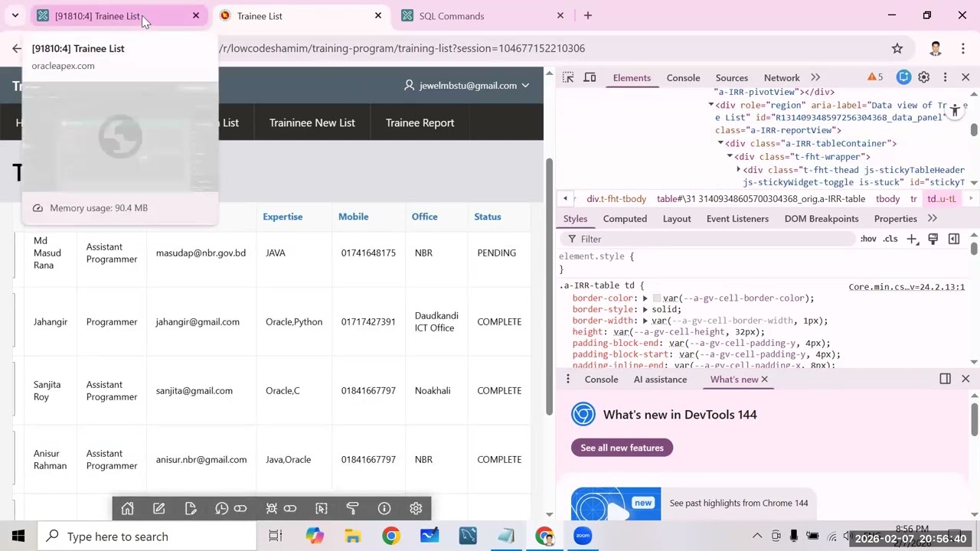980x551 pixels.
Task: Click the Status column header
Action: (487, 217)
